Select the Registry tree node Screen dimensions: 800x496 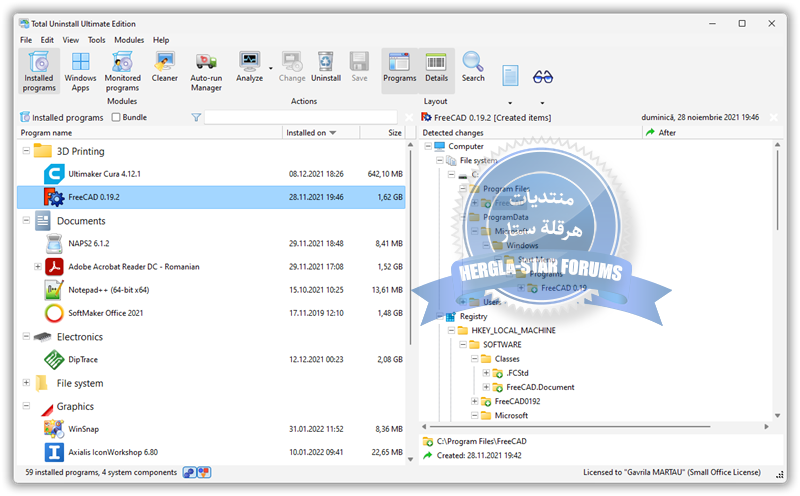pyautogui.click(x=473, y=316)
